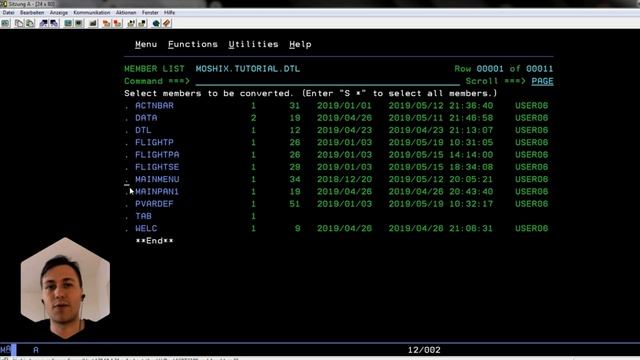Click the selection field before DATA
The width and height of the screenshot is (640, 360).
point(127,118)
